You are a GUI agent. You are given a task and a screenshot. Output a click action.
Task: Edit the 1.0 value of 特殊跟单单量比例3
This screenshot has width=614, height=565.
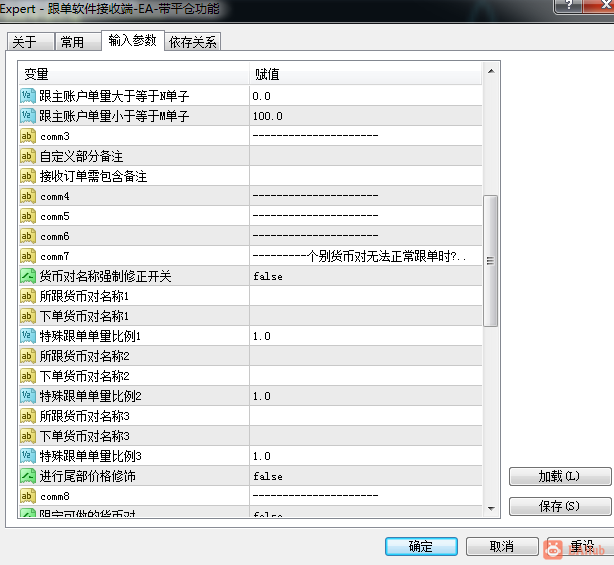point(366,455)
